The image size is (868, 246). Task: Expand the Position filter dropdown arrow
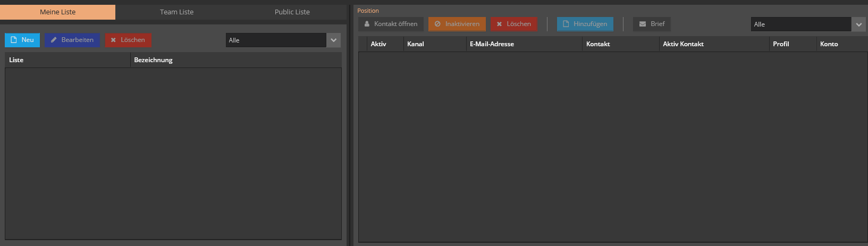pyautogui.click(x=858, y=24)
